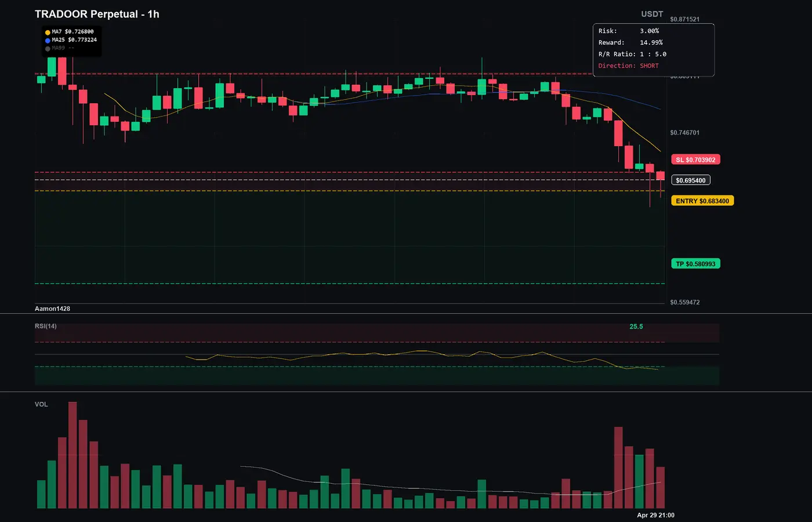Select the 'R/R Ratio: 1 : 5.0' line
This screenshot has height=522, width=812.
pos(632,54)
